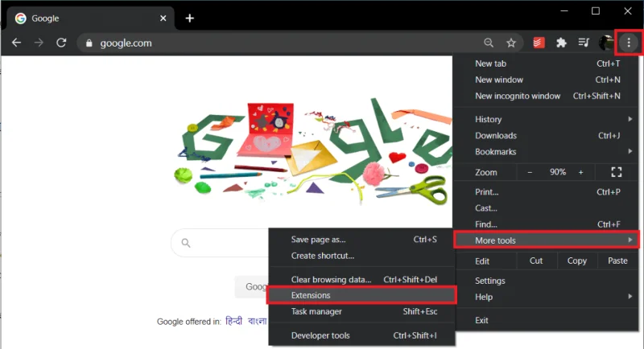Expand the History submenu
Viewport: 644px width, 349px height.
click(547, 119)
